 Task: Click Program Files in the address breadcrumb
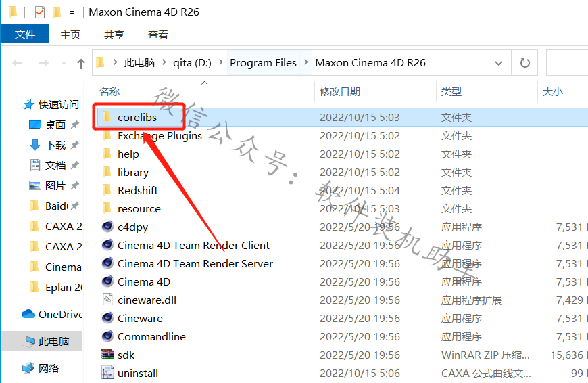[264, 63]
